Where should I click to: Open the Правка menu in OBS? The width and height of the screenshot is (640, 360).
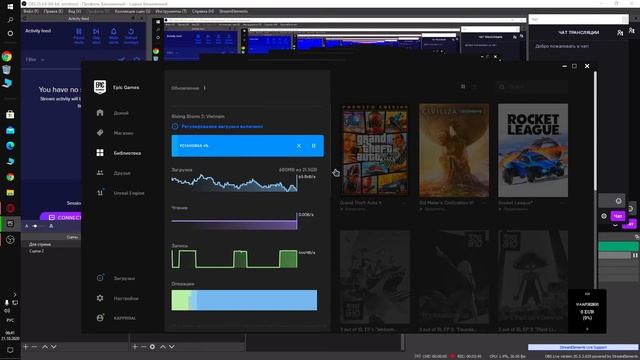(53, 11)
